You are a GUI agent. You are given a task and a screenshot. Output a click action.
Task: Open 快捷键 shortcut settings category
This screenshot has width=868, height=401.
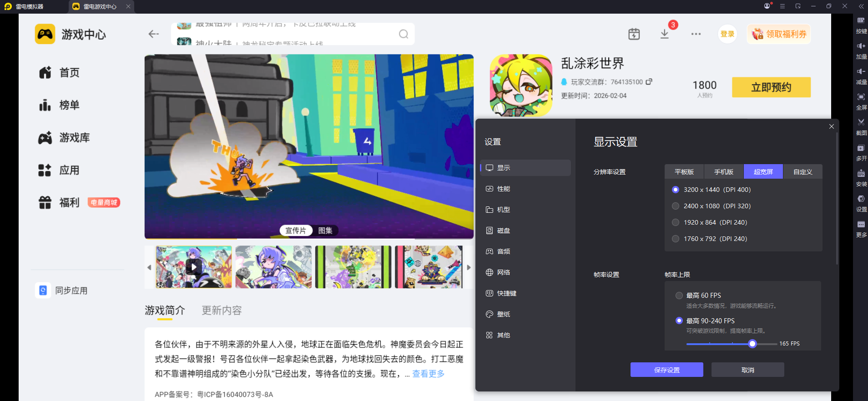(x=525, y=293)
